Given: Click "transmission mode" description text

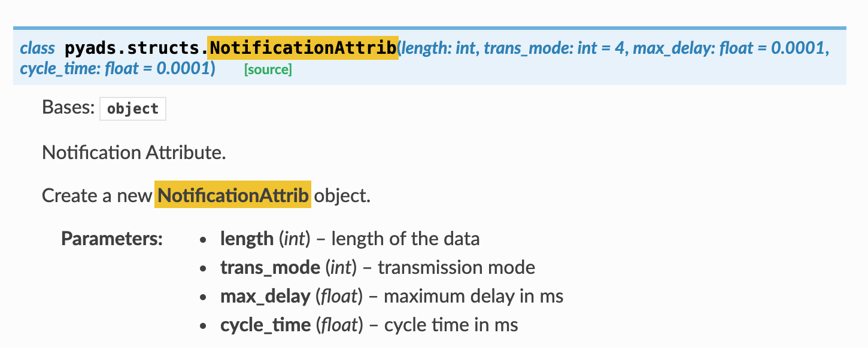Looking at the screenshot, I should (457, 267).
